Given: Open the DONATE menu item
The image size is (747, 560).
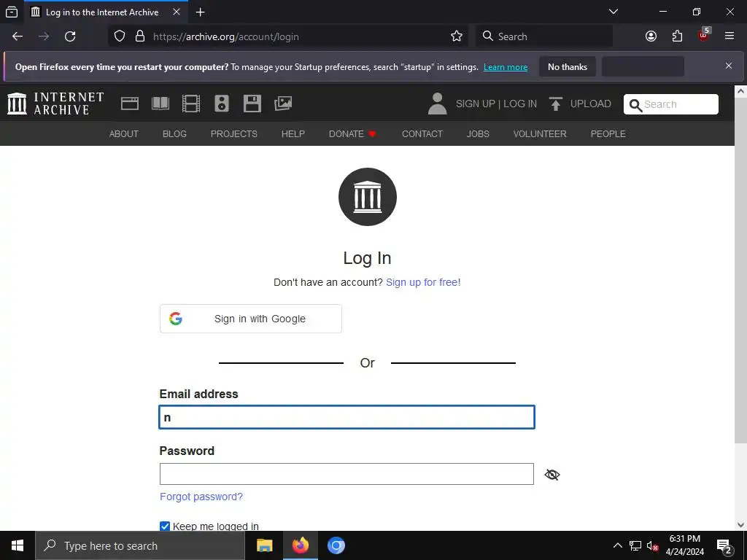Looking at the screenshot, I should [x=352, y=134].
